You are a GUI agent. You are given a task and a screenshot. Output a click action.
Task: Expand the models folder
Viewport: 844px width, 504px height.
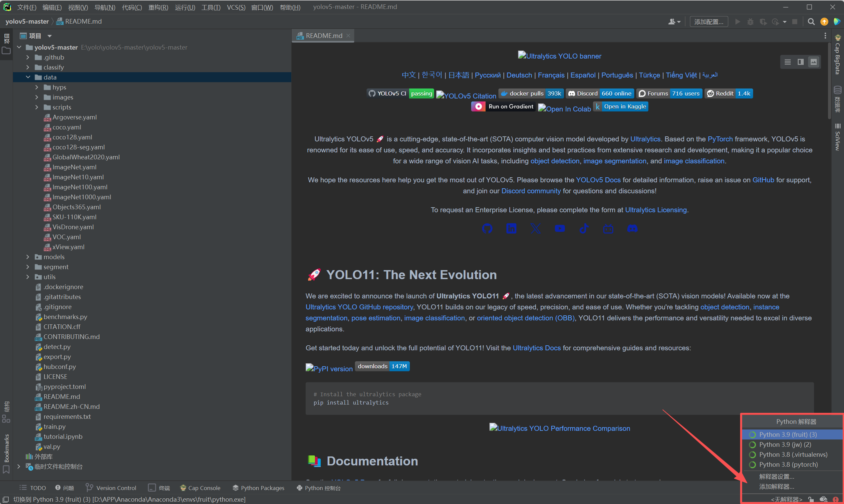pos(28,257)
